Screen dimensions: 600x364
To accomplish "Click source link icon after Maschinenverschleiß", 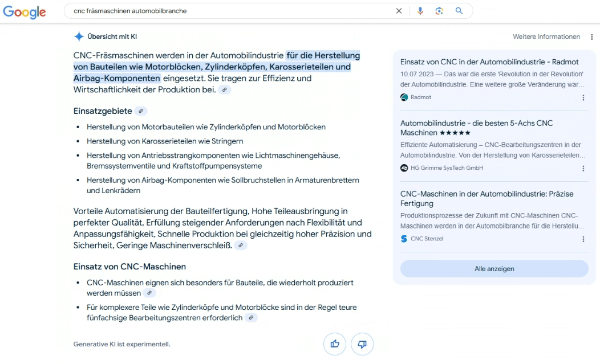I will coord(241,246).
